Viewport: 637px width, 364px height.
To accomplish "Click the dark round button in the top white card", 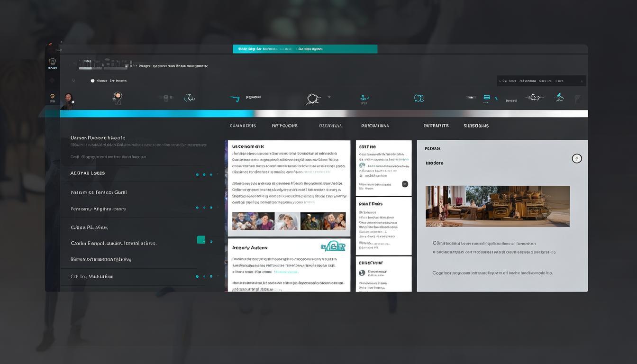I will [x=405, y=184].
